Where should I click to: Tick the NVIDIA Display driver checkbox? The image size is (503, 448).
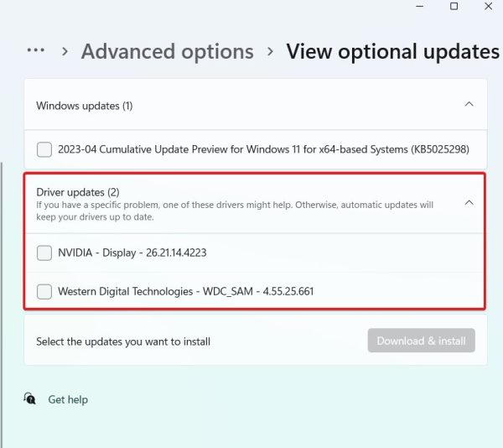(x=44, y=253)
